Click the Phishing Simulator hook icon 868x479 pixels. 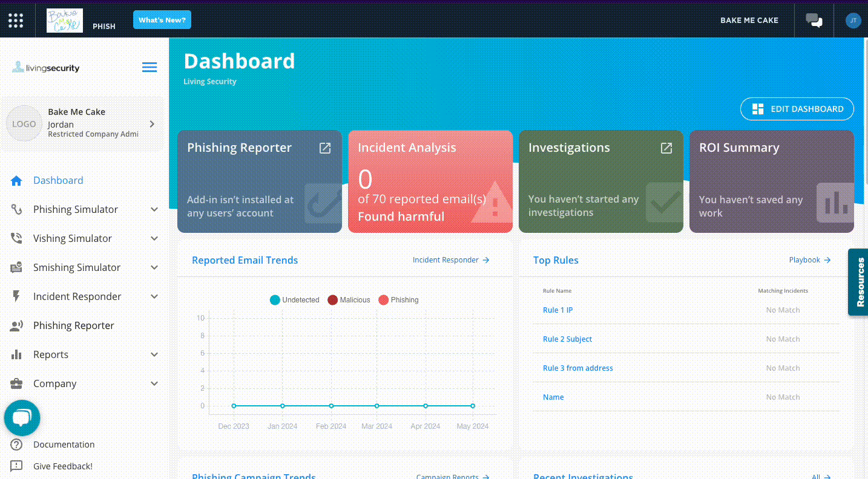point(16,209)
